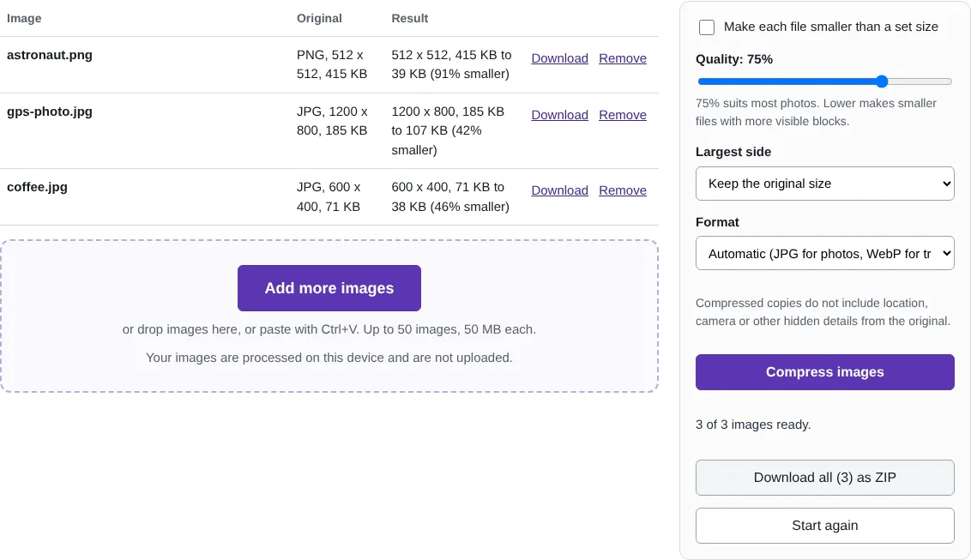Click the 'not uploaded' privacy note
Viewport: 971px width, 560px height.
click(329, 358)
